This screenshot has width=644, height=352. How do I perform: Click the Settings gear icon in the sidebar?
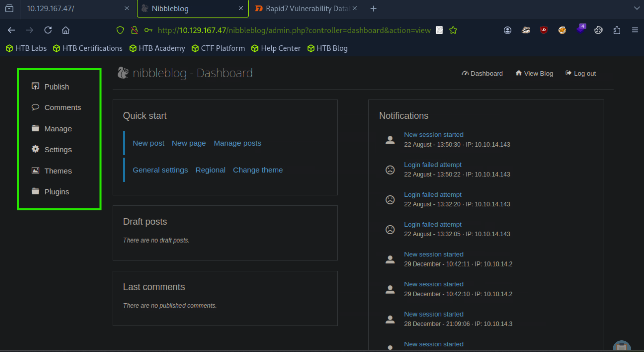(x=35, y=149)
